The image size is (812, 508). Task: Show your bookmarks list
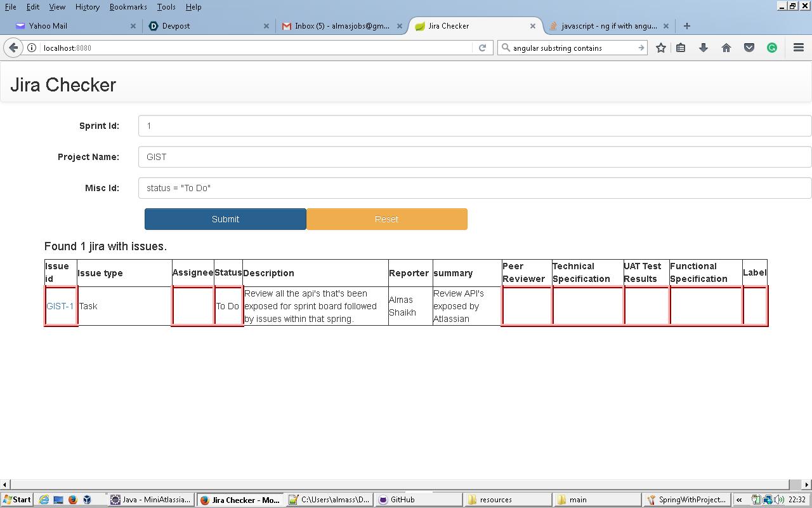(x=681, y=48)
